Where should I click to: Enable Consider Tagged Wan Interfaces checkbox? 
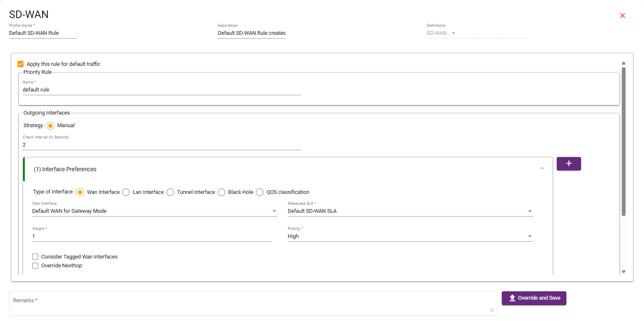(x=36, y=257)
